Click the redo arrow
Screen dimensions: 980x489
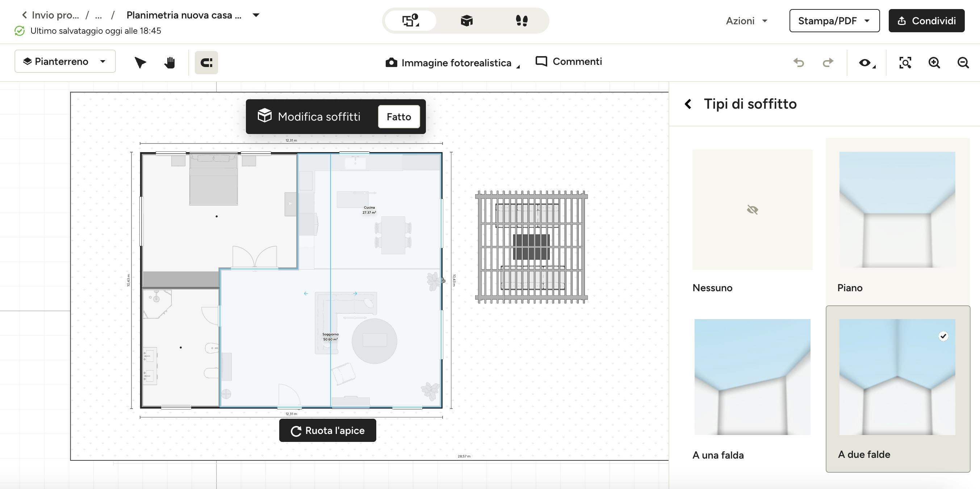[828, 62]
